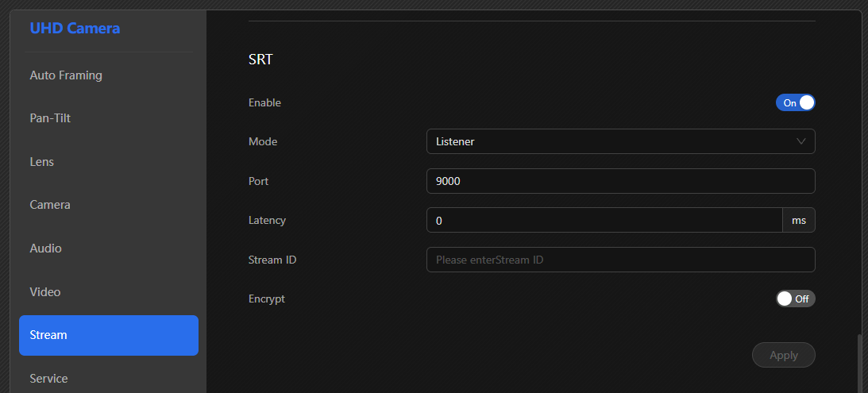Turn off the SRT Enable switch

(x=795, y=102)
